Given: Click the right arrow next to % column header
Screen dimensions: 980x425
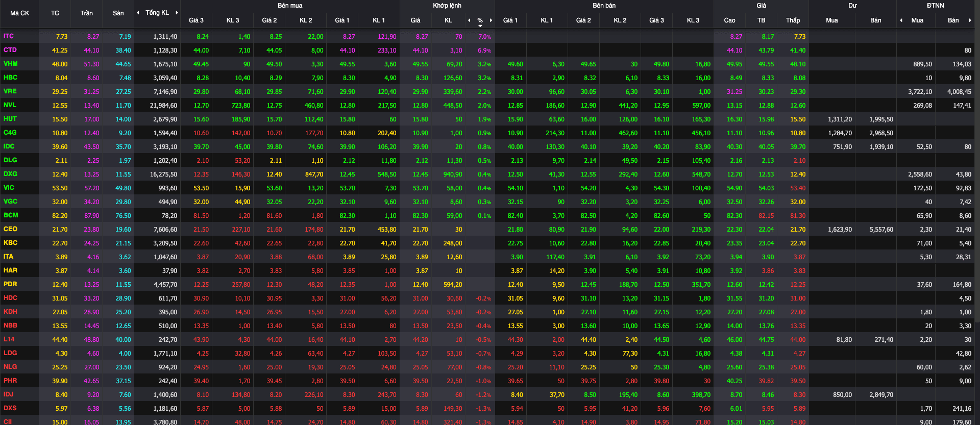Looking at the screenshot, I should point(491,20).
